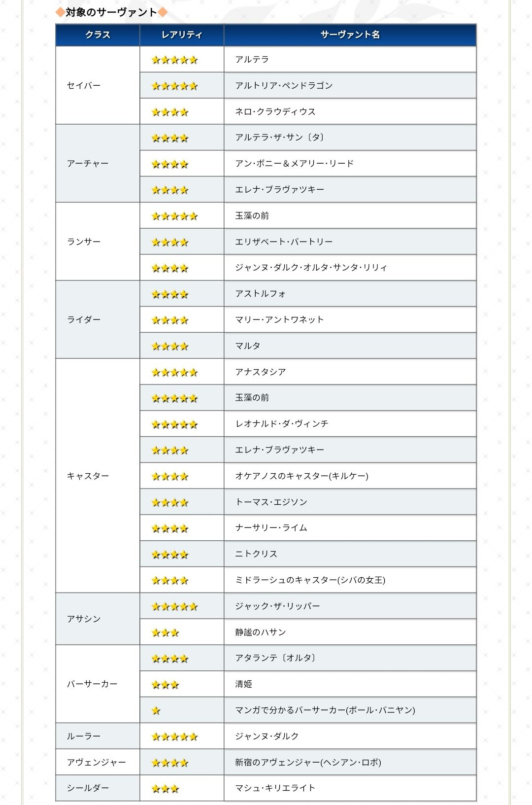Click the セイバー class cell

pos(98,85)
